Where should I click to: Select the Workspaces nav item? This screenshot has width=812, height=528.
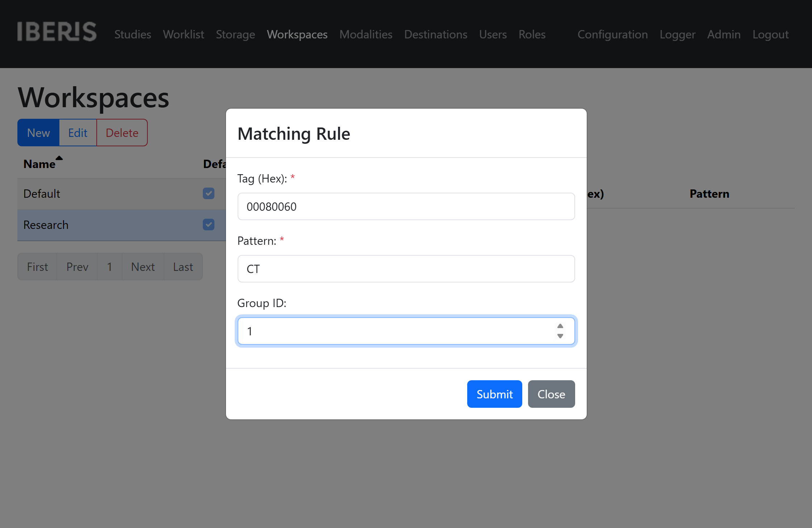(x=297, y=34)
